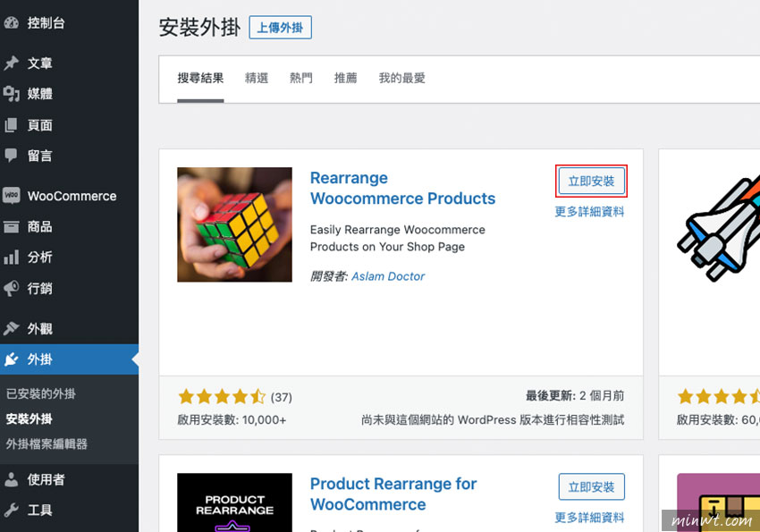Open the Rearrange Woocommerce Products title link
The height and width of the screenshot is (532, 760).
[402, 188]
